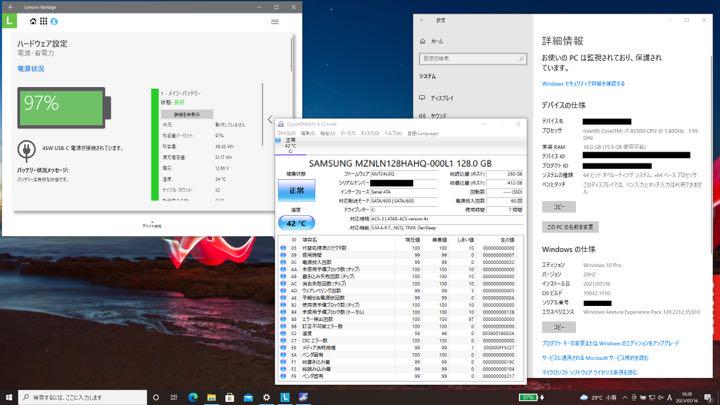
Task: Open 言語(Language) menu in CrystalDiskInfo
Action: coord(423,133)
